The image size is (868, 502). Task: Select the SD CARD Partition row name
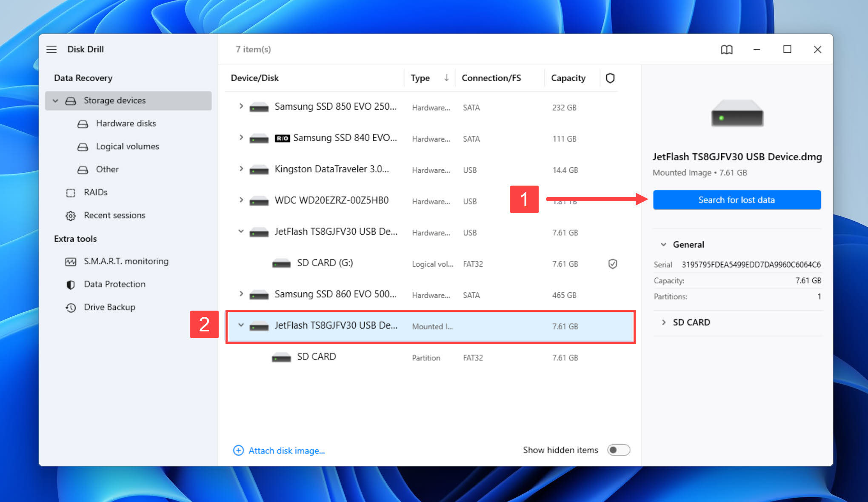(x=316, y=357)
